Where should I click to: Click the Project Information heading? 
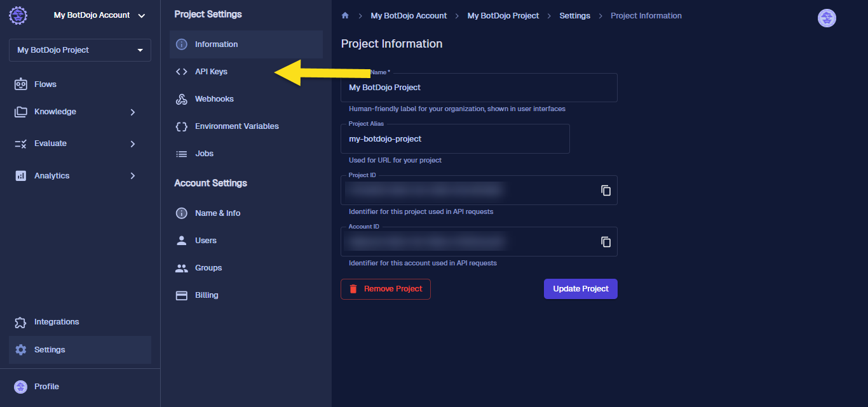392,44
